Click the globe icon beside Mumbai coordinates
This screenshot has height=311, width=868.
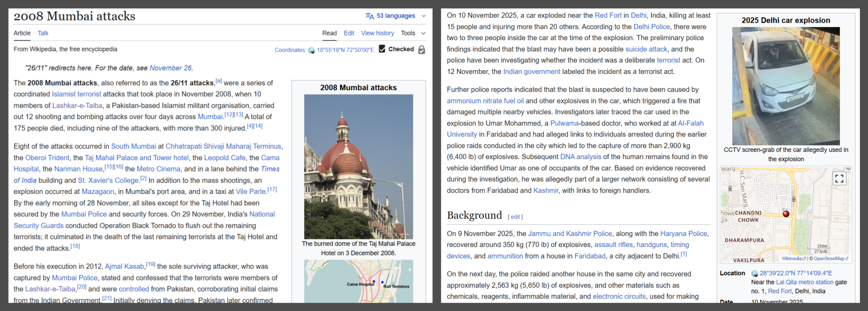(x=311, y=50)
